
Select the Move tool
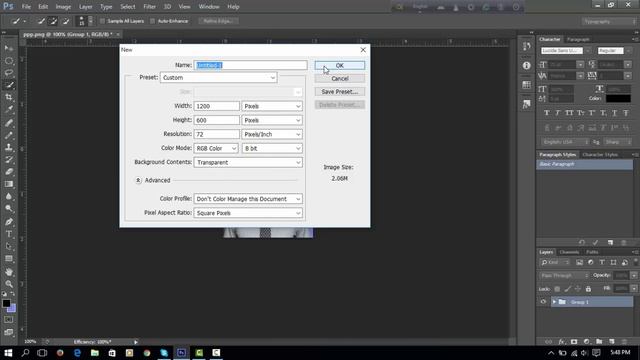(x=9, y=48)
